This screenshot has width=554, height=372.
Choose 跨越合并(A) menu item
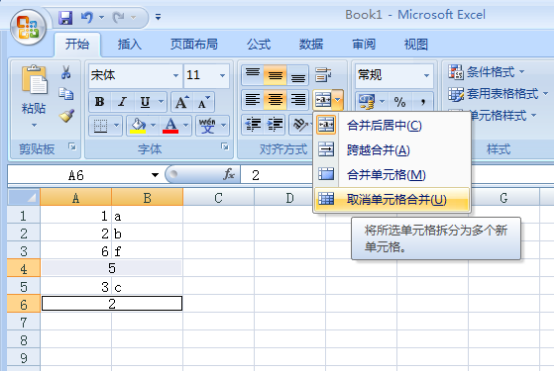click(391, 150)
